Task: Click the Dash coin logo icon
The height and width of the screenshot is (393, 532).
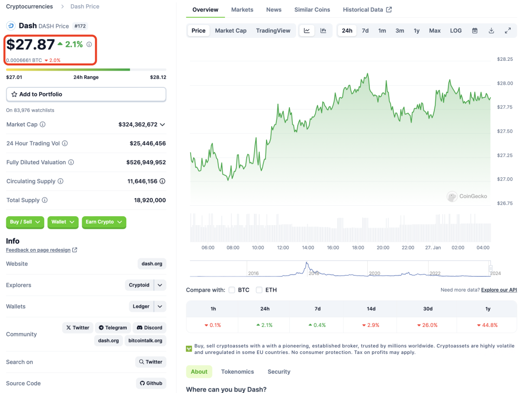Action: [x=11, y=26]
